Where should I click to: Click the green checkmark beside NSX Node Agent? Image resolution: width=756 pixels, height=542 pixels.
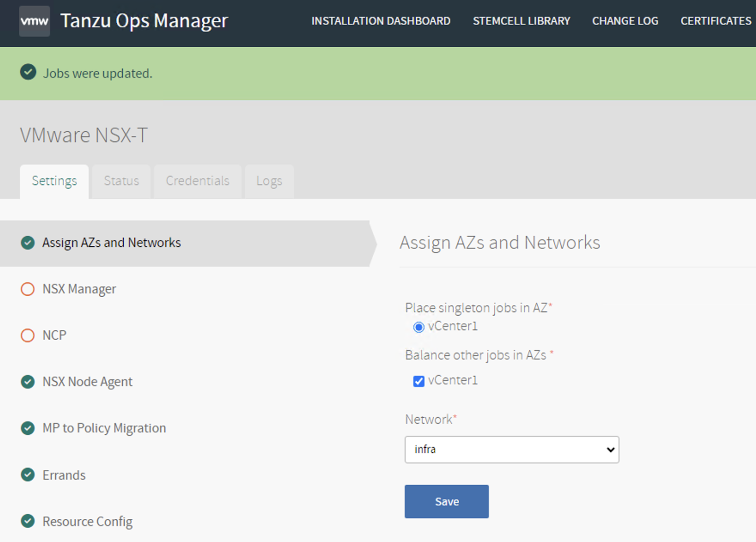[x=28, y=382]
